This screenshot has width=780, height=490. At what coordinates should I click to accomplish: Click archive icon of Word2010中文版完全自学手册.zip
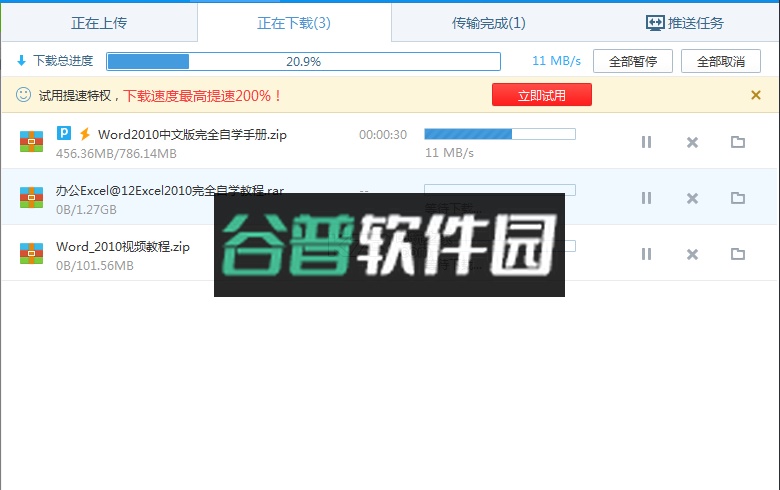[x=31, y=141]
